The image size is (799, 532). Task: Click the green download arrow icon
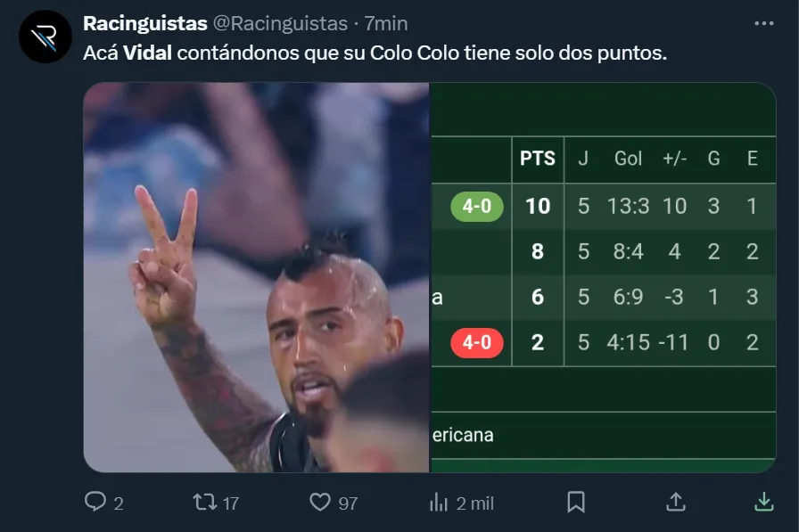(x=764, y=503)
